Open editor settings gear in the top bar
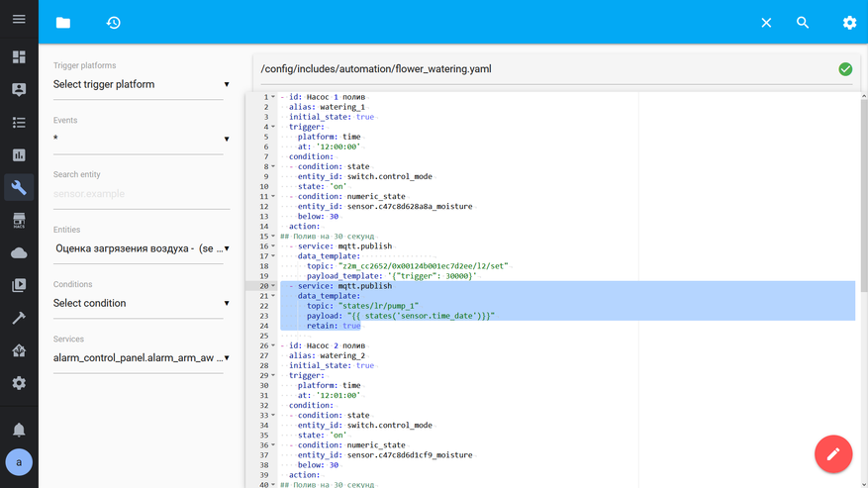Image resolution: width=868 pixels, height=488 pixels. pyautogui.click(x=849, y=22)
